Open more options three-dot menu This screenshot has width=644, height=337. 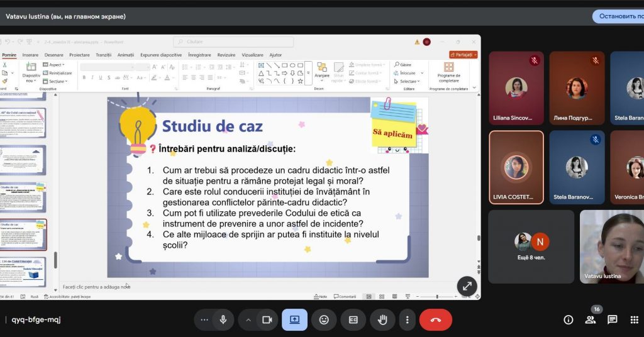(408, 319)
